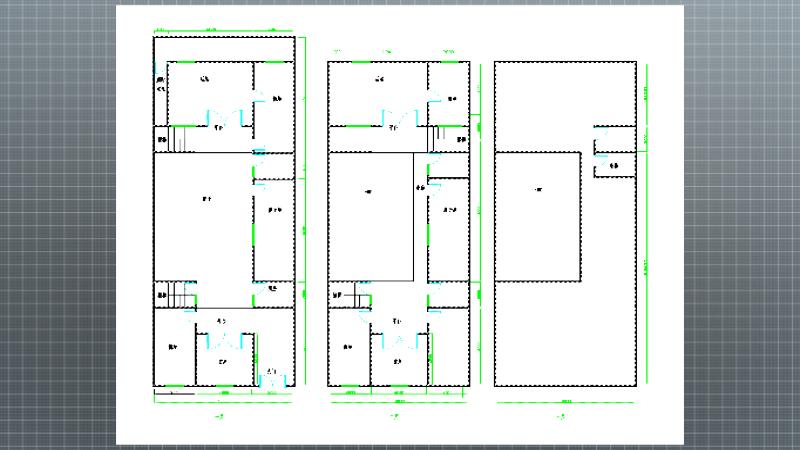This screenshot has height=450, width=800.
Task: Click the title label below the left floor plan
Action: (220, 416)
